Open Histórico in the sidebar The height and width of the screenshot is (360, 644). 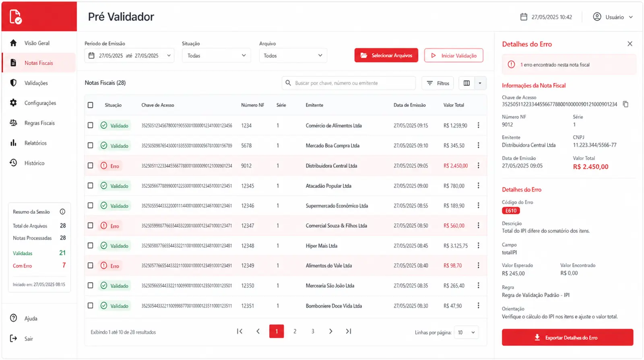pos(39,163)
